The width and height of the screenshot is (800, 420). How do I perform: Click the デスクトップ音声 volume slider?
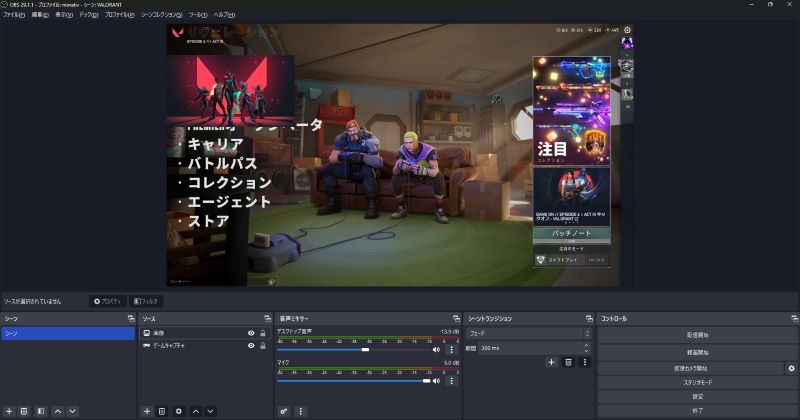(353, 350)
